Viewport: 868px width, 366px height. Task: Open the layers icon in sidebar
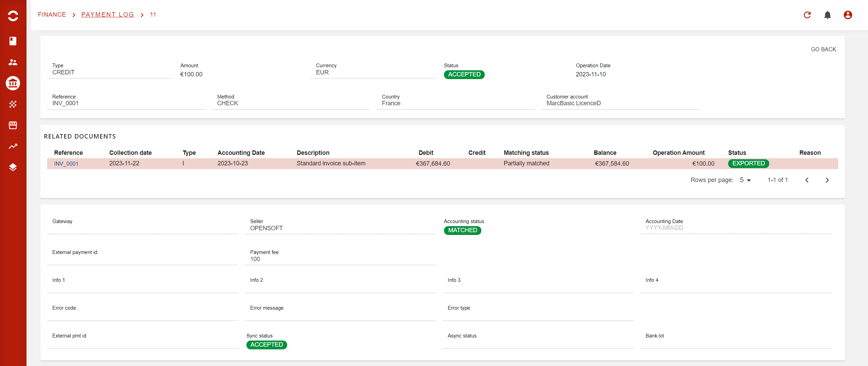click(13, 167)
